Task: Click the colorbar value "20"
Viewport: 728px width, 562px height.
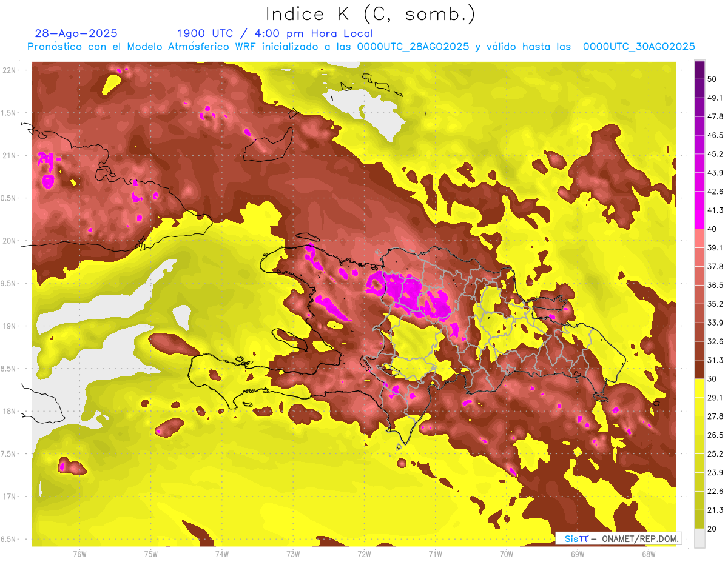Action: coord(712,529)
